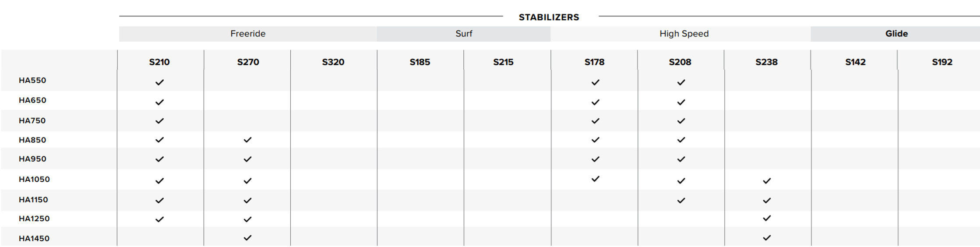
Task: Click the HA1150 S208 checkmark
Action: 681,200
